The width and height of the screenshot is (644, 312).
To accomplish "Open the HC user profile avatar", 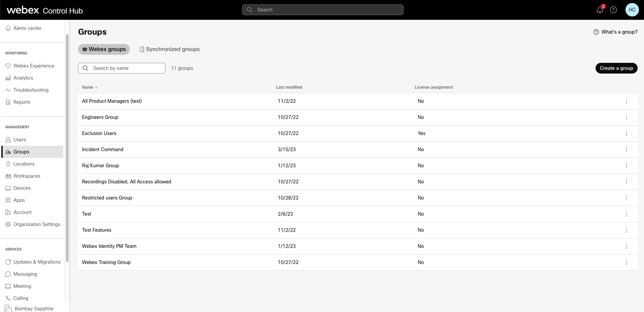I will click(632, 10).
